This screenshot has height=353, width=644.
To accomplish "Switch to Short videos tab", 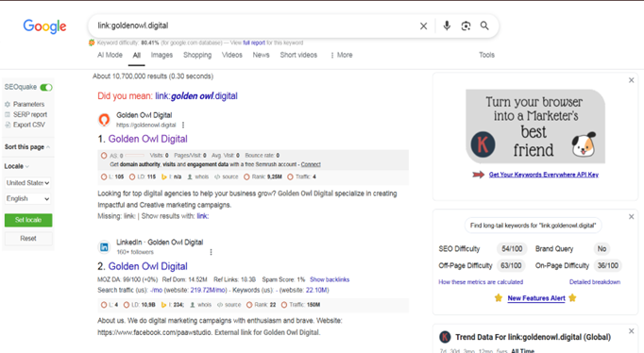I will click(298, 55).
